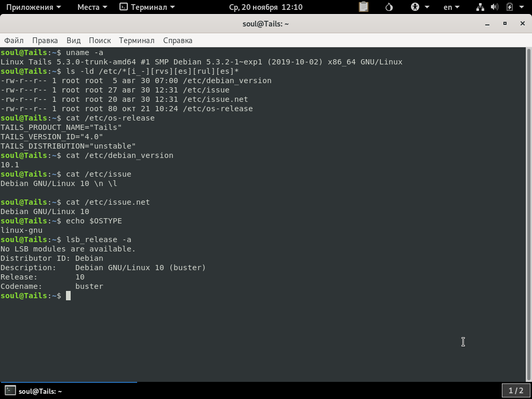Click the window title soul@Tails: ~
The image size is (532, 399).
265,24
